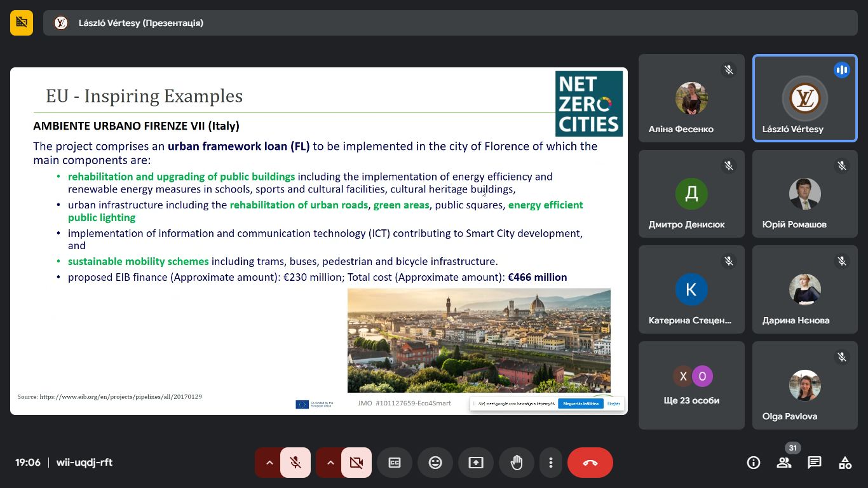Click the unpin presentation icon top left
The image size is (868, 488).
point(22,23)
